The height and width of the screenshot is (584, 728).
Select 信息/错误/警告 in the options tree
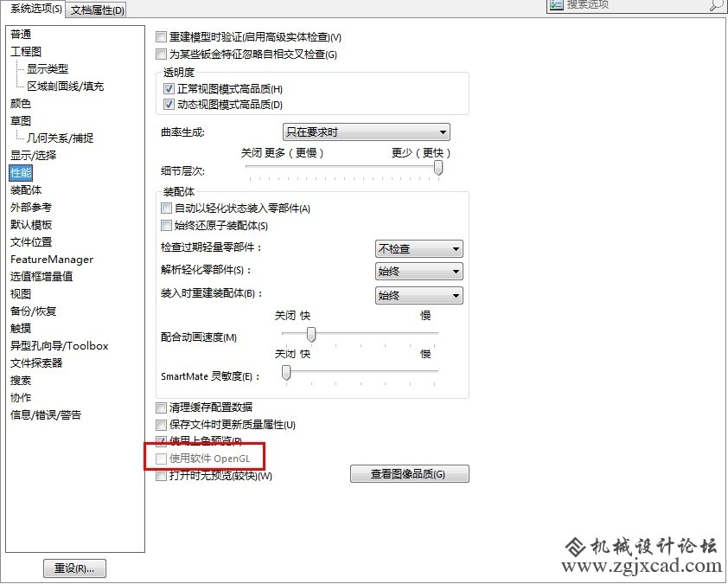pos(46,415)
